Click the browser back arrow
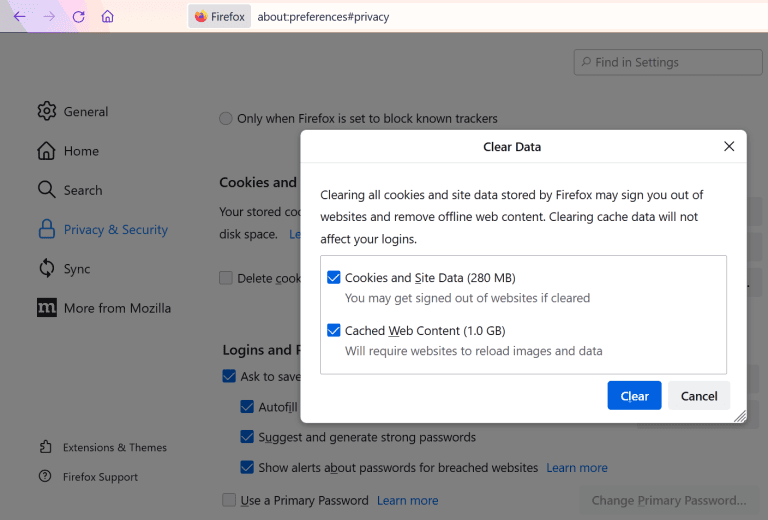 pyautogui.click(x=19, y=17)
